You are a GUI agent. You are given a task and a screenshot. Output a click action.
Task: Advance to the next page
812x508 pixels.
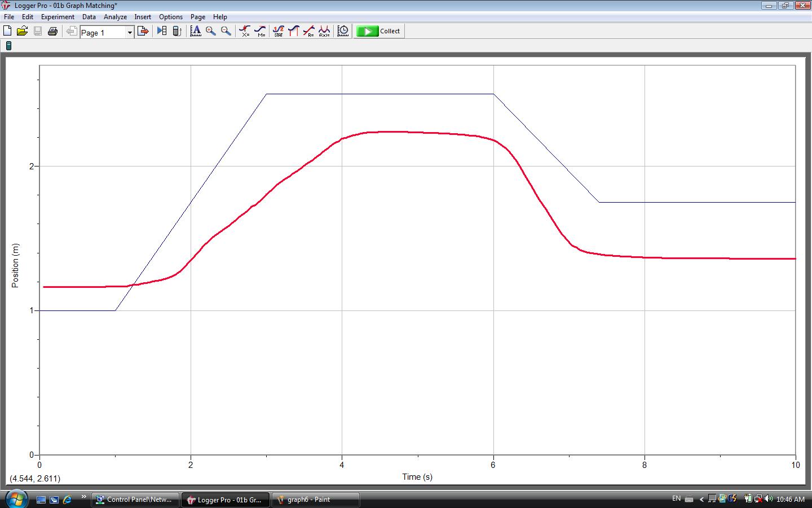[143, 31]
